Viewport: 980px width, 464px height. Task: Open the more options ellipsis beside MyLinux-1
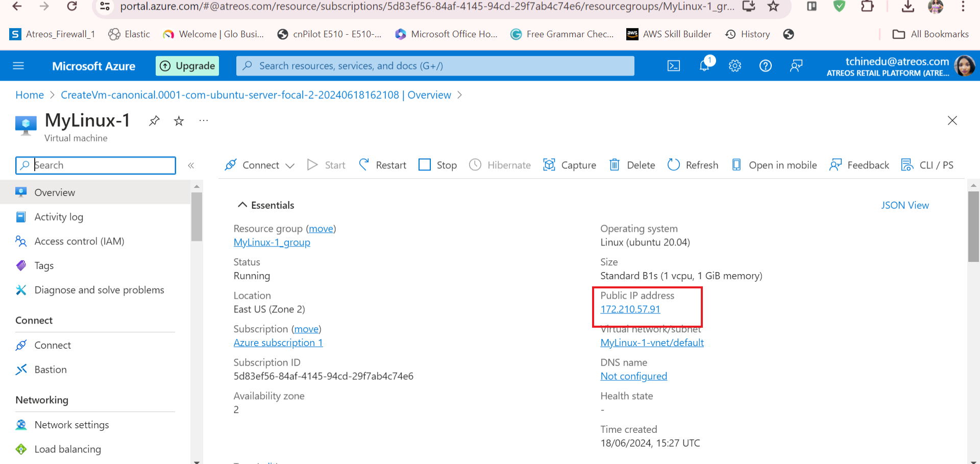[x=204, y=121]
